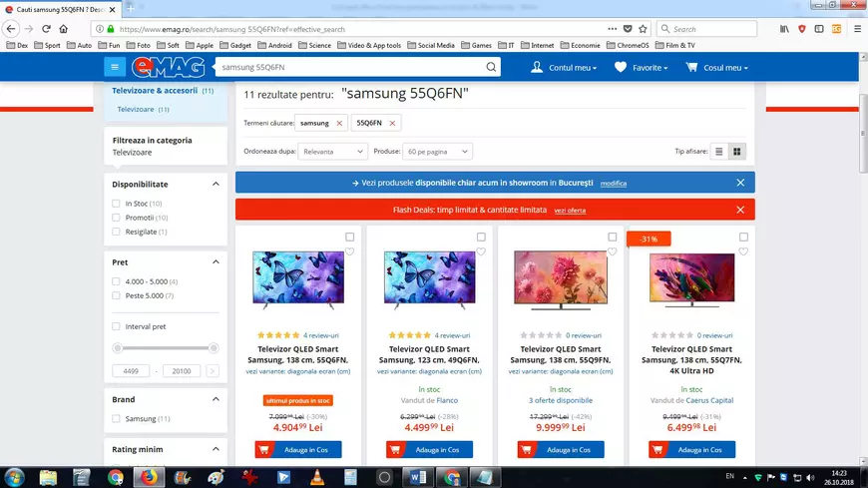Open the Economie bookmarks folder
This screenshot has width=868, height=488.
(x=580, y=46)
